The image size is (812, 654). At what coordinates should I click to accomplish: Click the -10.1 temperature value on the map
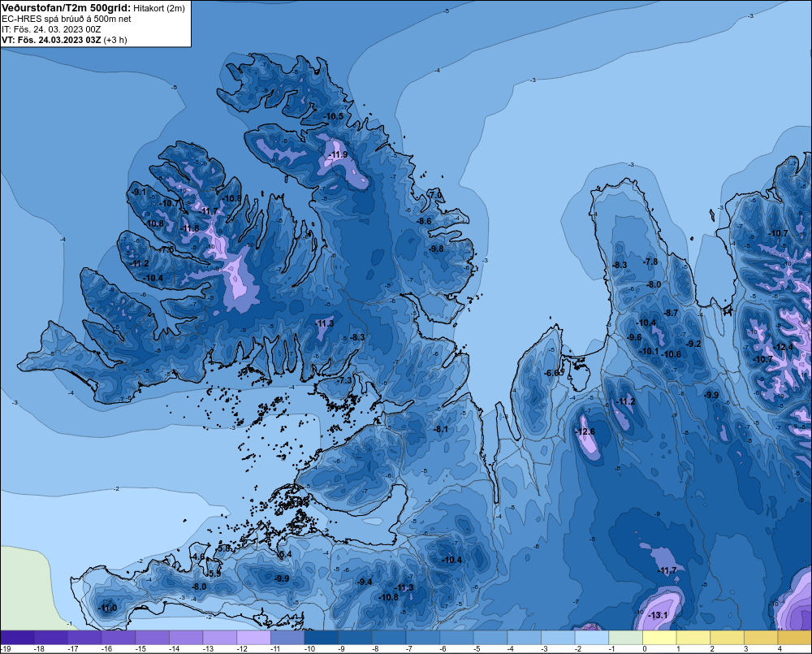pyautogui.click(x=650, y=351)
